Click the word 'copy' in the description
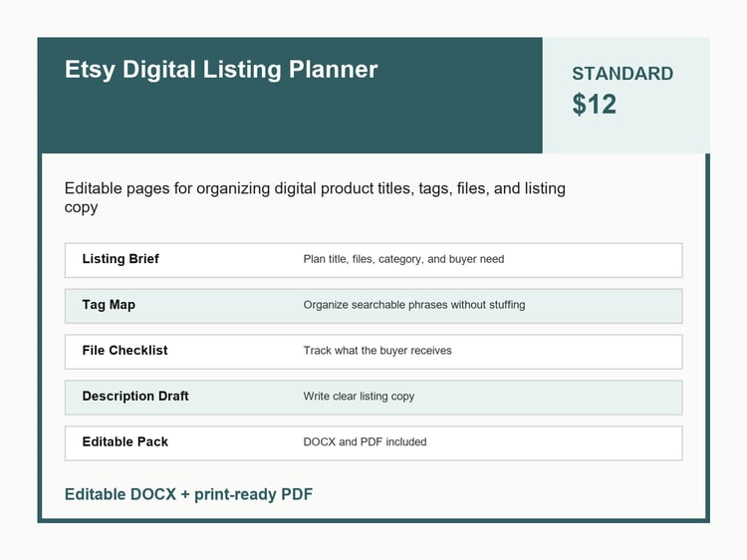 (81, 208)
